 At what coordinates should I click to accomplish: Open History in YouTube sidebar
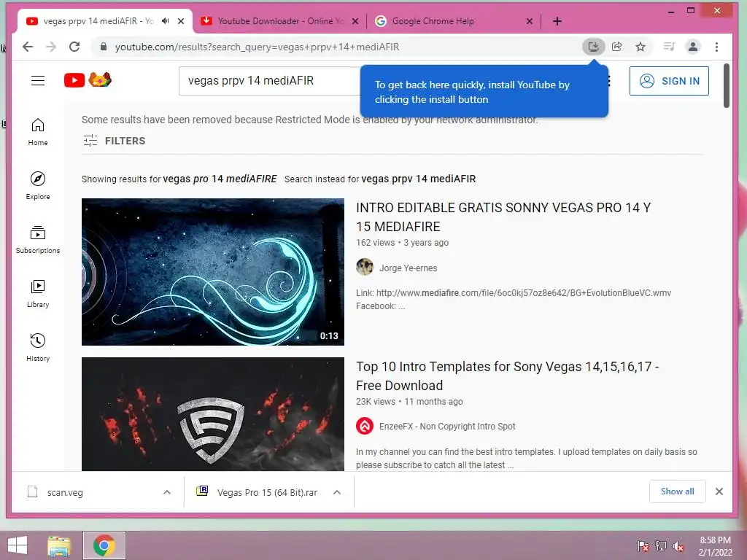(38, 348)
